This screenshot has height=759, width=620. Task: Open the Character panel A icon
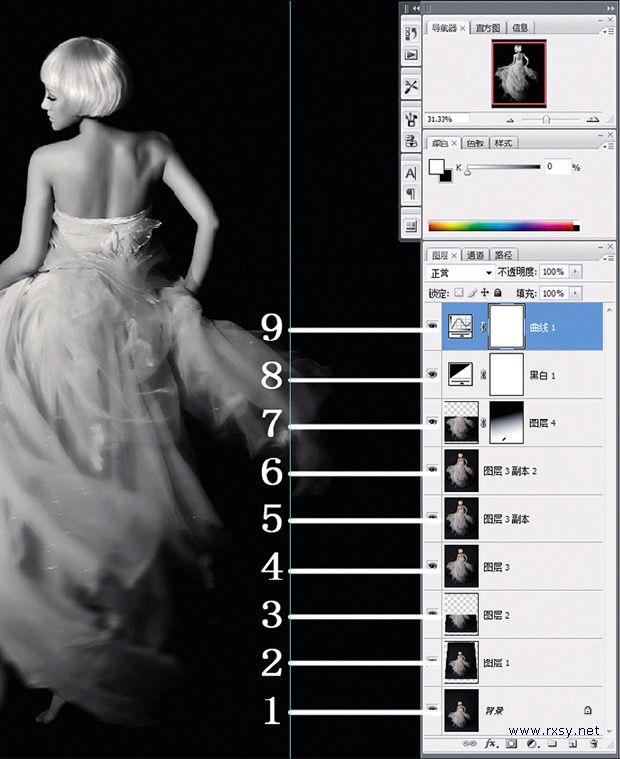(x=411, y=173)
